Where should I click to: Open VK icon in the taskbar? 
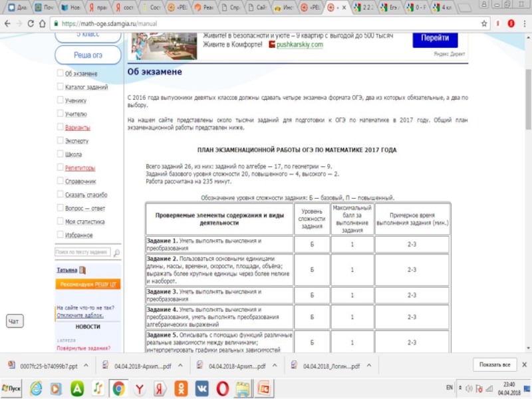click(x=202, y=388)
